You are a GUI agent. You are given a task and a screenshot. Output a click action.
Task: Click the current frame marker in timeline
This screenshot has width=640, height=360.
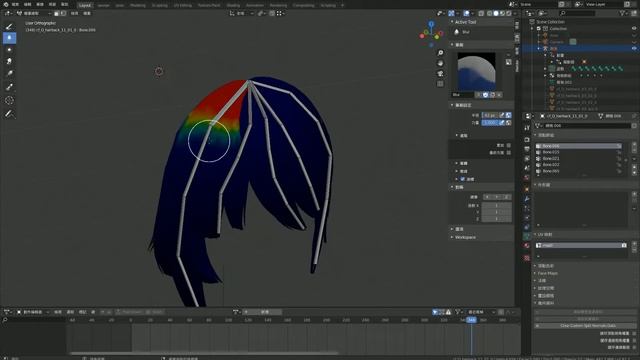471,320
